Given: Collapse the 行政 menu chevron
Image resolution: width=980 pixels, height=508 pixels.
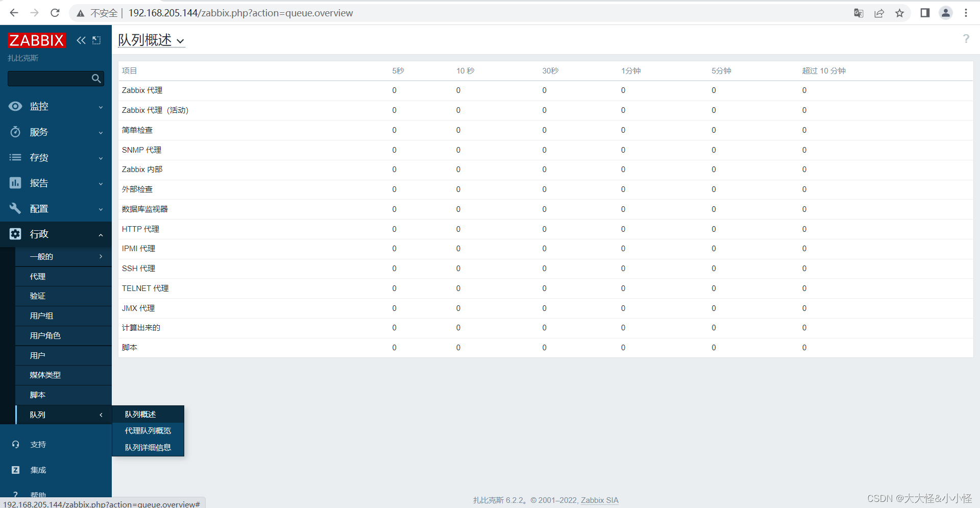Looking at the screenshot, I should pyautogui.click(x=101, y=235).
